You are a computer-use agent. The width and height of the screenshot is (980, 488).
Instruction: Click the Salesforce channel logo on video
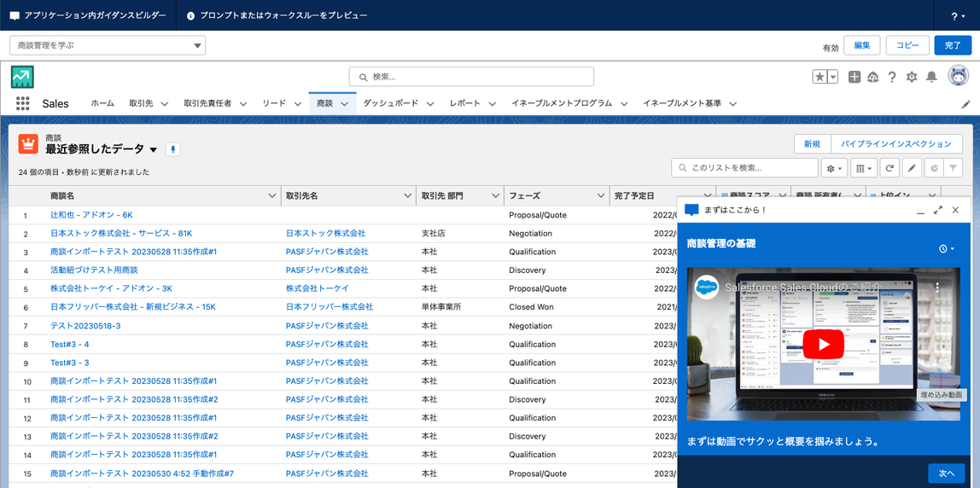point(706,287)
